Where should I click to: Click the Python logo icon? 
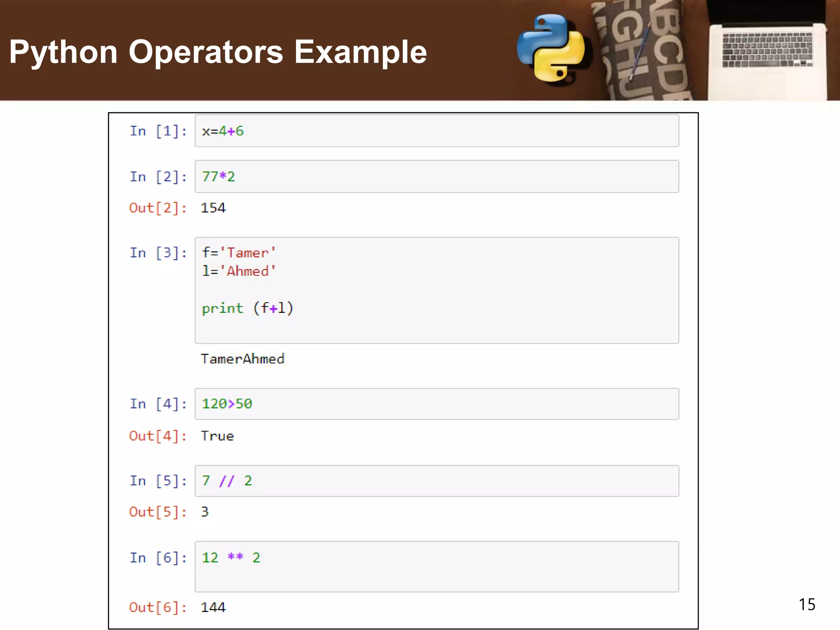click(x=551, y=48)
